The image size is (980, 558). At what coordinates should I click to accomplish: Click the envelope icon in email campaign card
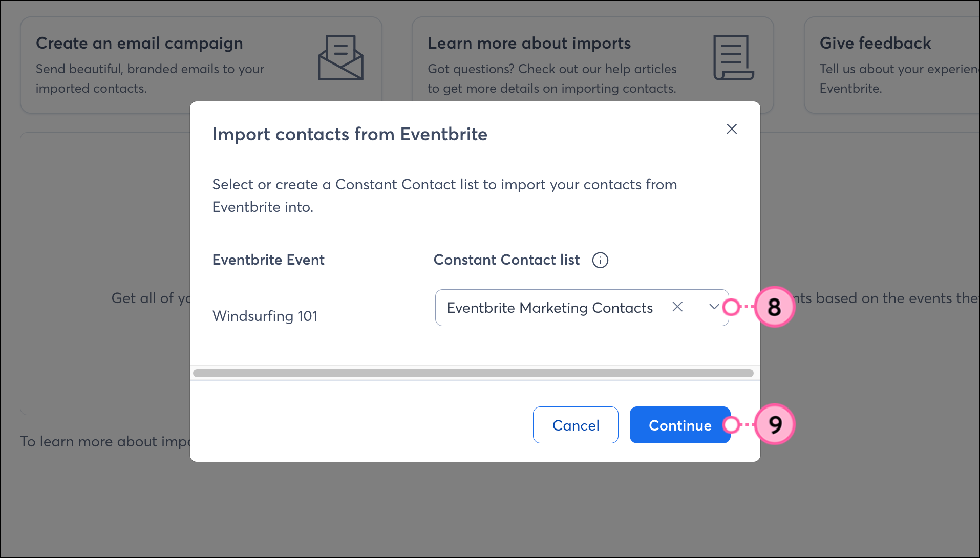(340, 57)
